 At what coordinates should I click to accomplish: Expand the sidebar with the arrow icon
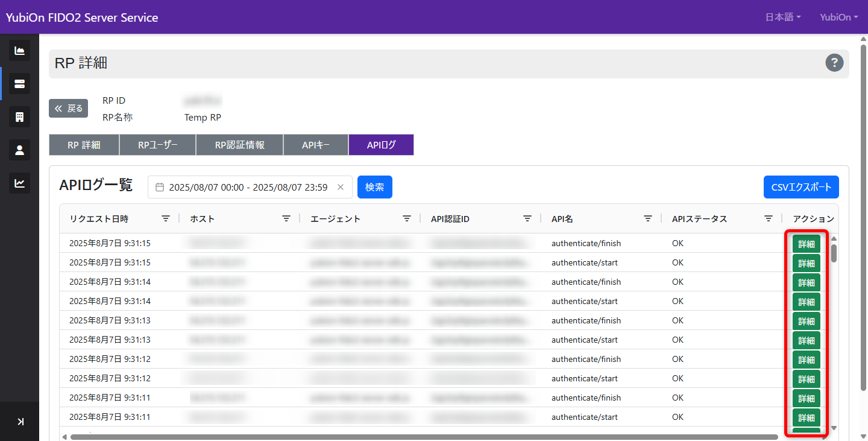20,422
